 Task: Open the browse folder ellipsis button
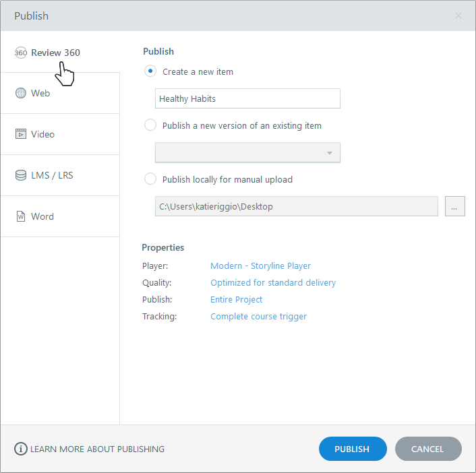(454, 207)
